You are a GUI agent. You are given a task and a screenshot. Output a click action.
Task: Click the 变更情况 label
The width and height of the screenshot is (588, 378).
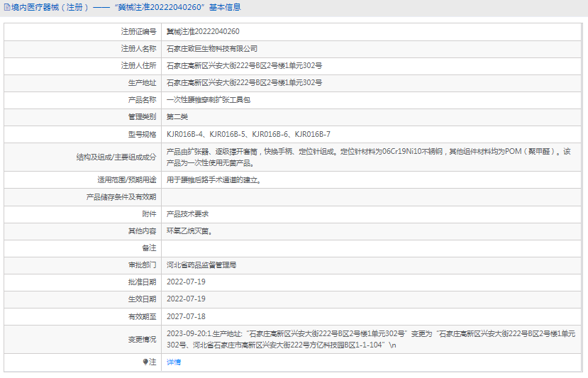click(x=142, y=340)
